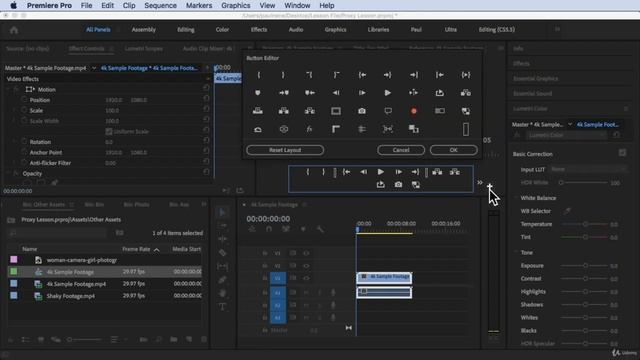
Task: Switch to Assembly workspace
Action: [x=144, y=30]
